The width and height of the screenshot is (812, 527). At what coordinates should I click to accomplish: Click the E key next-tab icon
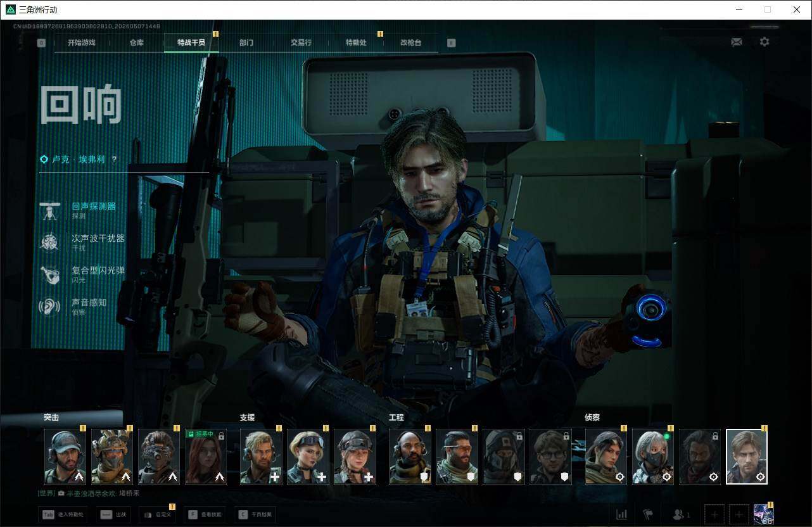451,43
